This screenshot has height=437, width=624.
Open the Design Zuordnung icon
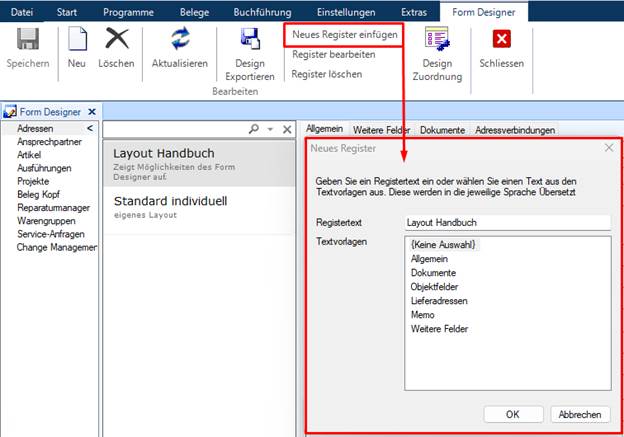(437, 39)
